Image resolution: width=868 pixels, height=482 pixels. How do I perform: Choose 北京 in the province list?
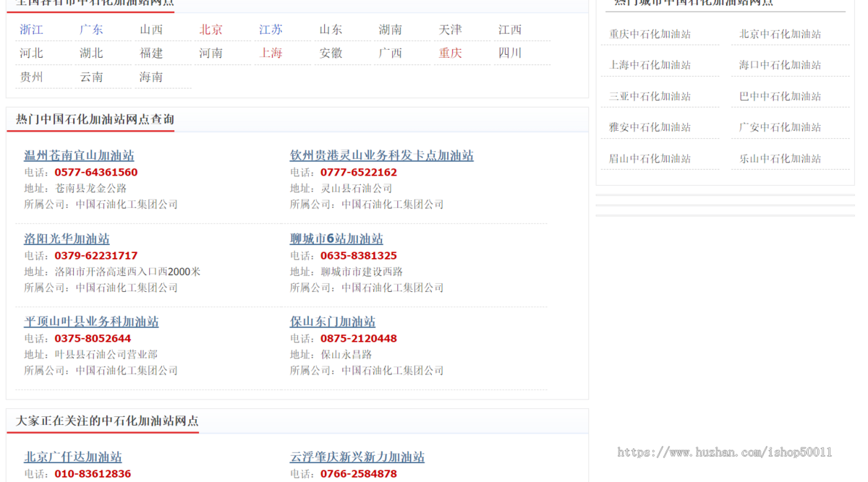211,30
